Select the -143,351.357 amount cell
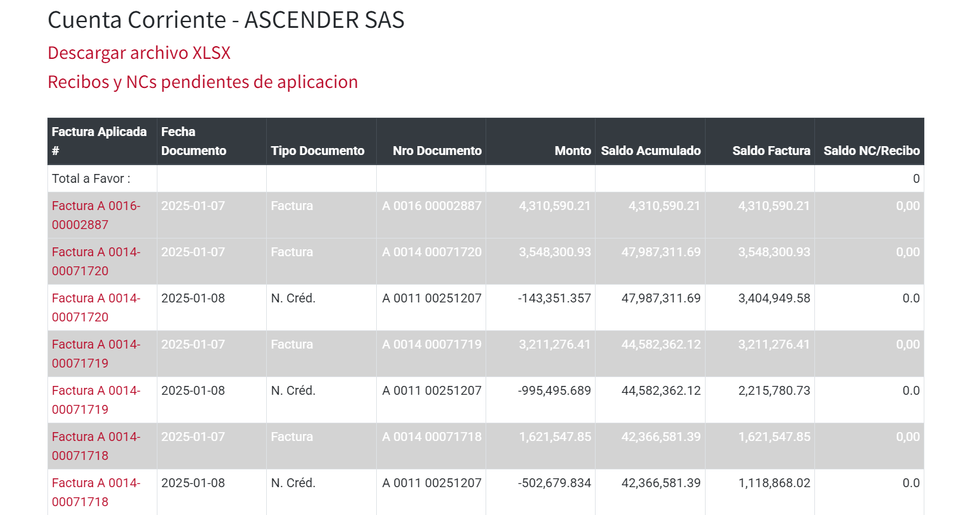 [554, 298]
